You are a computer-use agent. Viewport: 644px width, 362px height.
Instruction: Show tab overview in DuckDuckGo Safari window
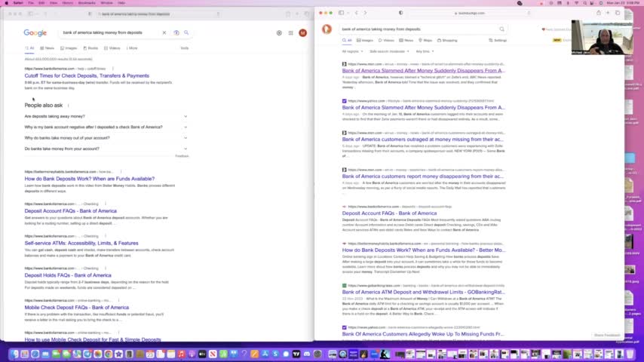coord(618,13)
